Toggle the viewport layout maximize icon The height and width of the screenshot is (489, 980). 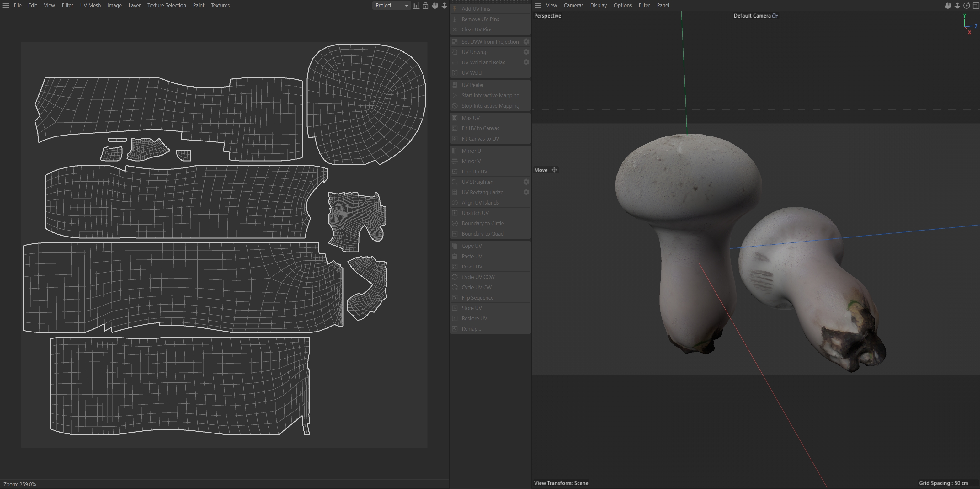click(x=975, y=5)
